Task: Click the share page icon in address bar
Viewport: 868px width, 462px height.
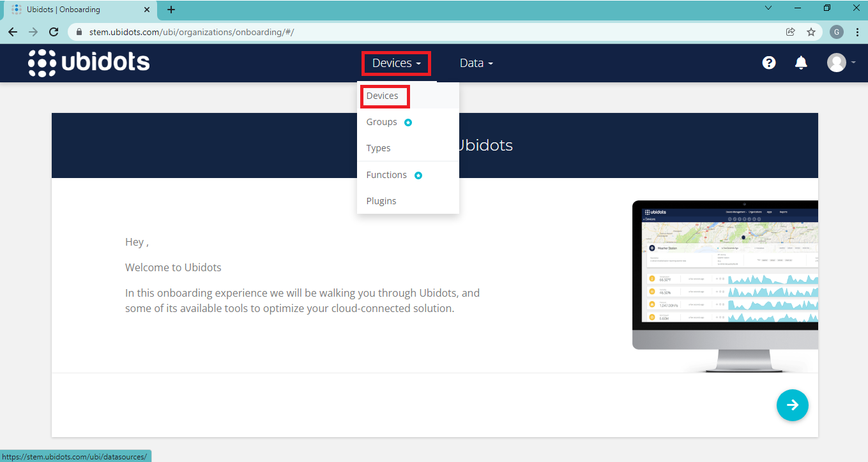Action: (791, 32)
